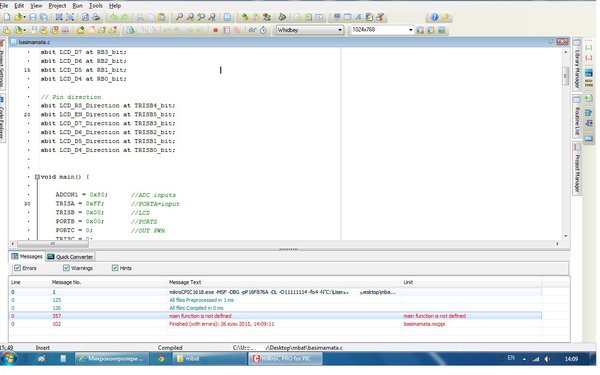Click the Paste clipboard icon

pos(162,17)
